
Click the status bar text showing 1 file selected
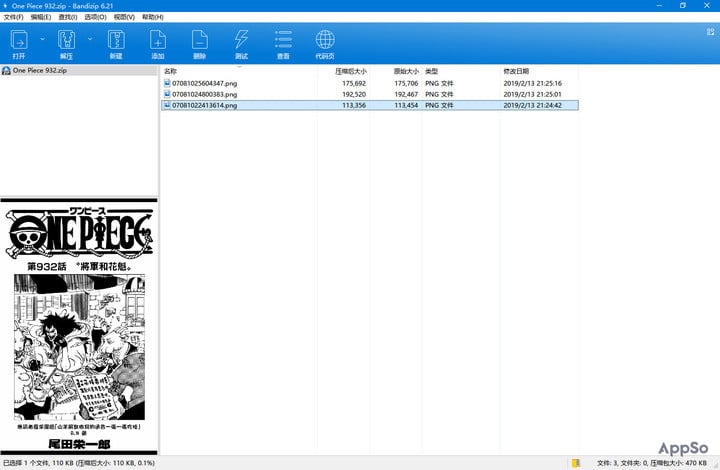pyautogui.click(x=79, y=463)
